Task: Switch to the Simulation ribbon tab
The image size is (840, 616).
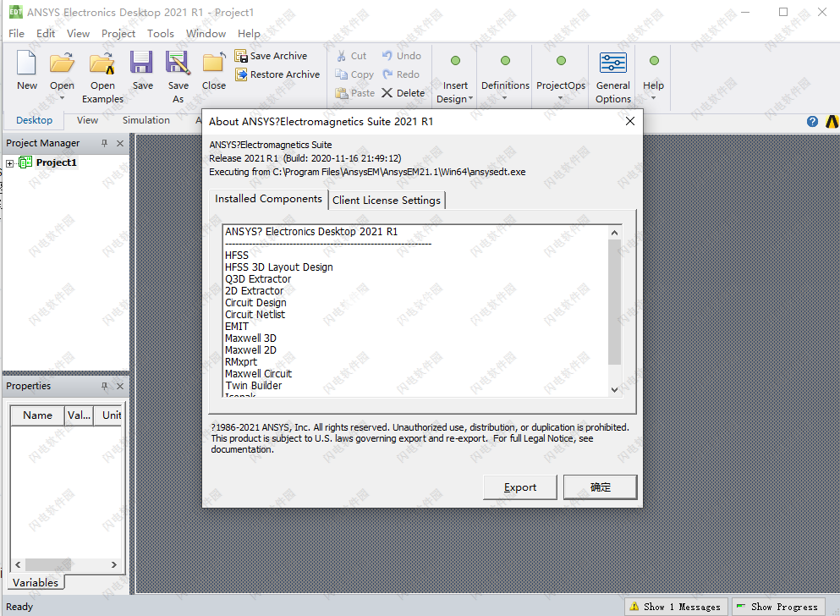Action: click(x=146, y=120)
